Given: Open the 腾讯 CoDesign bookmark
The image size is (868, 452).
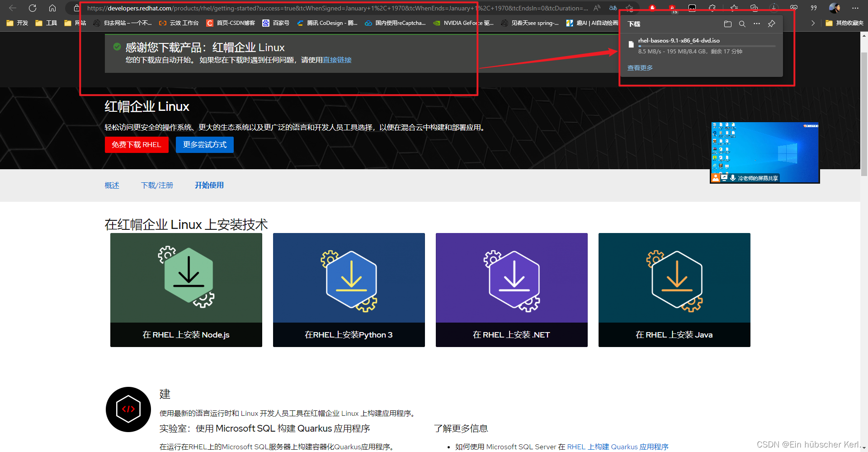Looking at the screenshot, I should pos(327,23).
